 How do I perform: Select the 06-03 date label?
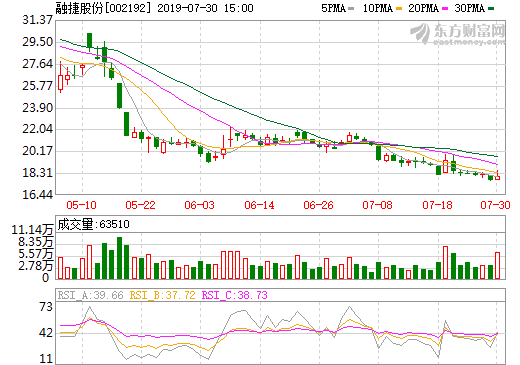200,205
